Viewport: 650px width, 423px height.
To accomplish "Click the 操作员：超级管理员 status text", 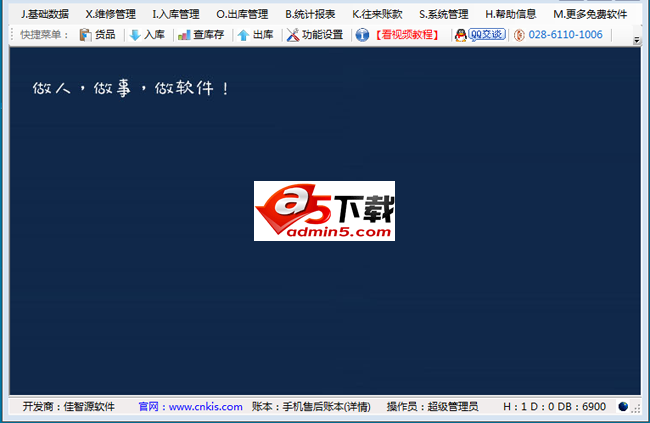I will click(433, 406).
